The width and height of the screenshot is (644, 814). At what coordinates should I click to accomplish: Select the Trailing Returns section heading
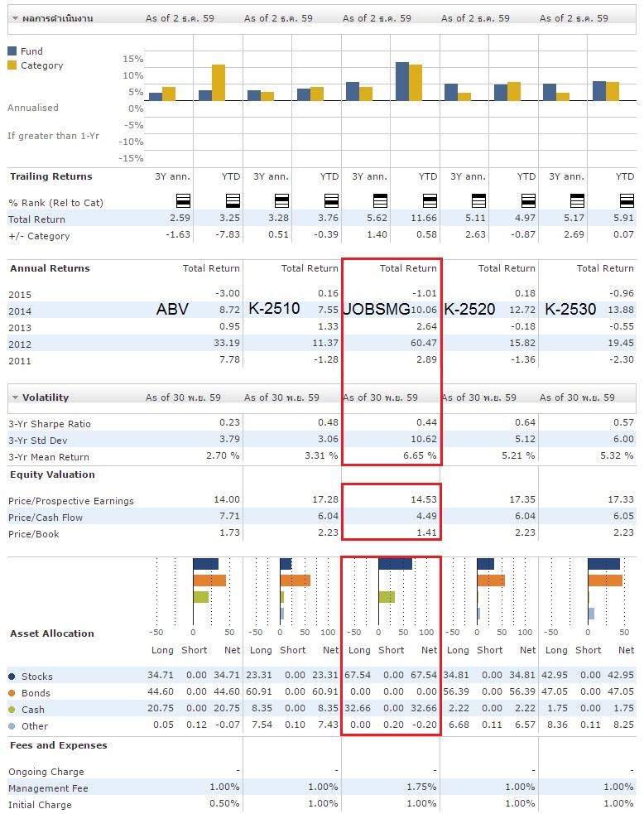pyautogui.click(x=50, y=176)
